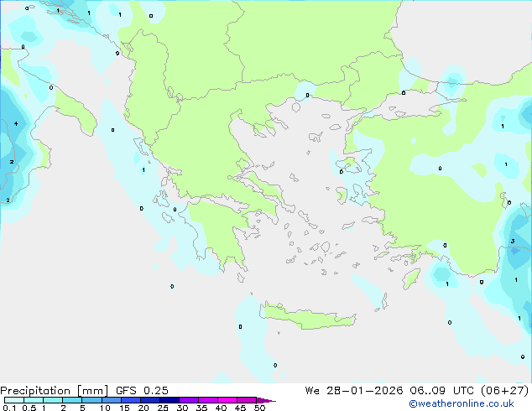Click the precipitation value "4" on the map
The width and height of the screenshot is (532, 411).
[16, 124]
